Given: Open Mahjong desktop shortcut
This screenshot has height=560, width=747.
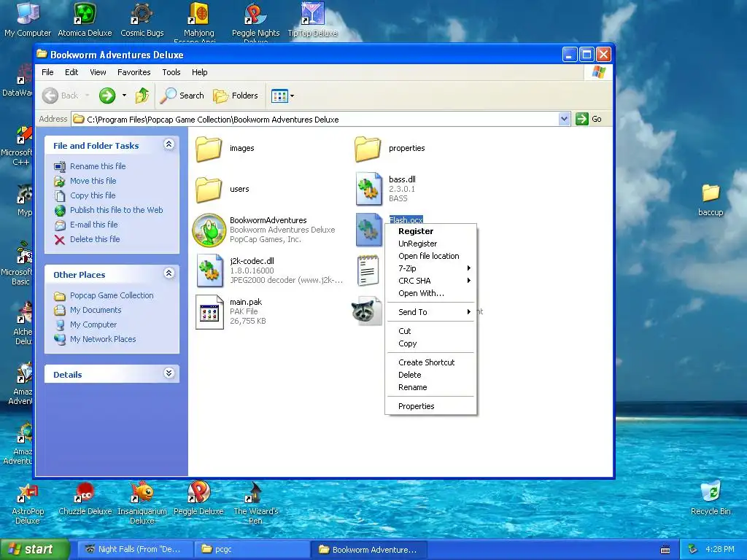Looking at the screenshot, I should (199, 21).
